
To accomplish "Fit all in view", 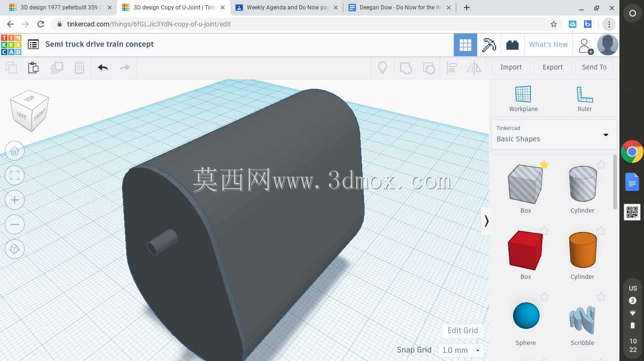I will [15, 176].
